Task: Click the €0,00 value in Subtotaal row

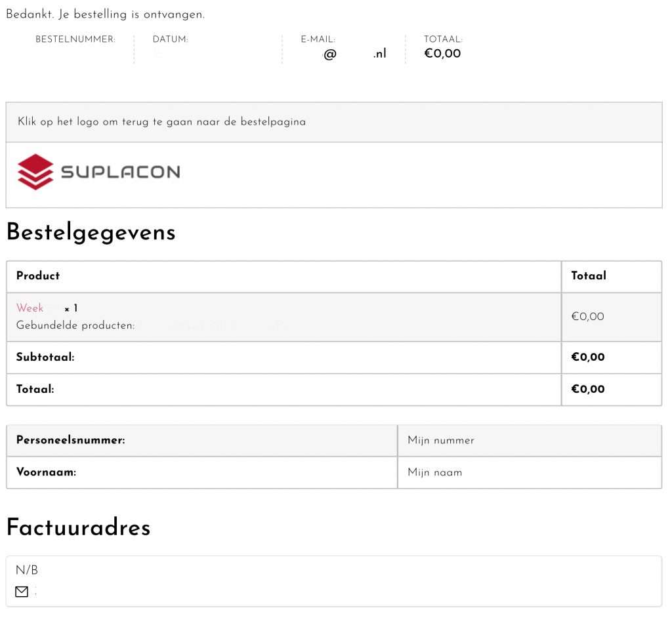Action: [x=587, y=357]
